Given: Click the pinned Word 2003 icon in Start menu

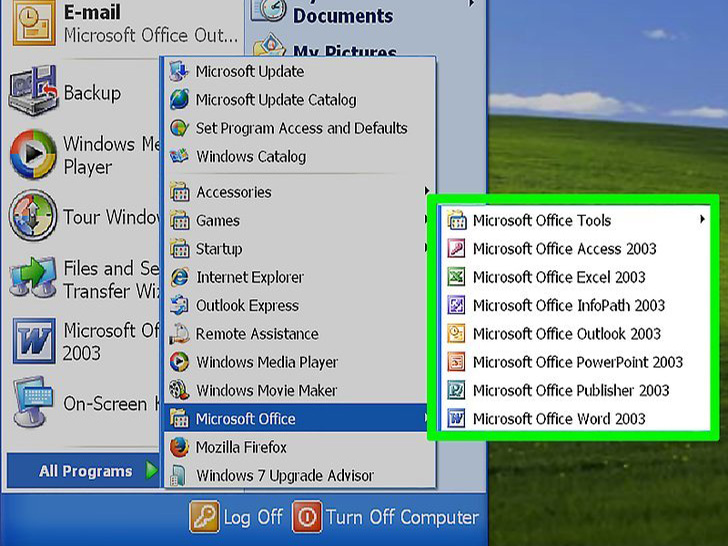Looking at the screenshot, I should click(x=33, y=341).
